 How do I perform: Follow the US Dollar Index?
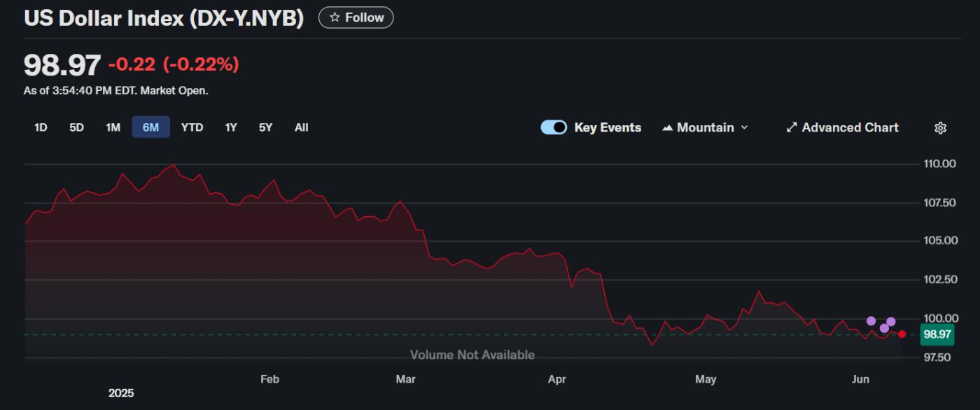(x=356, y=17)
